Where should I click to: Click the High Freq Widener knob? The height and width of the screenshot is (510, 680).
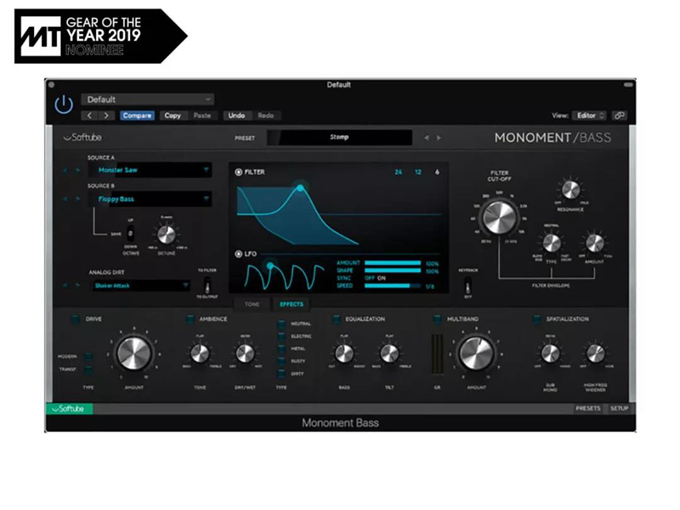(x=595, y=353)
